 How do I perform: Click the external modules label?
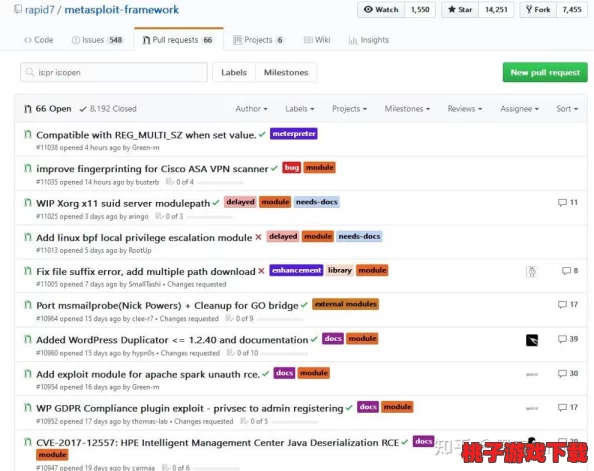coord(345,304)
